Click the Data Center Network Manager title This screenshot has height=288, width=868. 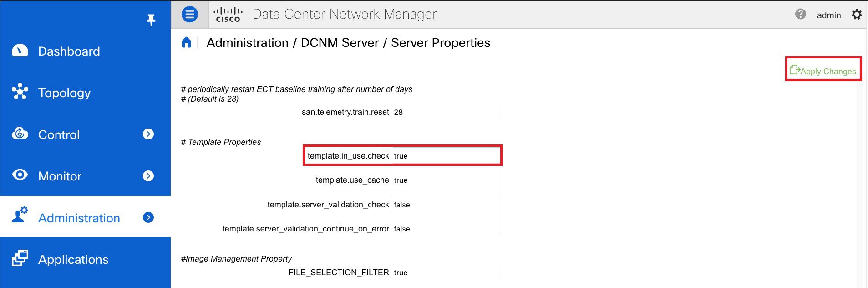pos(345,15)
